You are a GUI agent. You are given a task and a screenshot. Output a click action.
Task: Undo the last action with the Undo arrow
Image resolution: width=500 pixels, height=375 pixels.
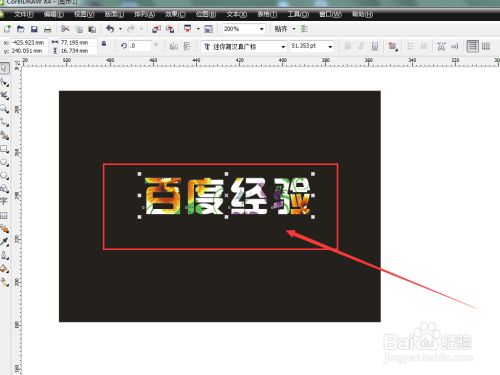coord(110,29)
